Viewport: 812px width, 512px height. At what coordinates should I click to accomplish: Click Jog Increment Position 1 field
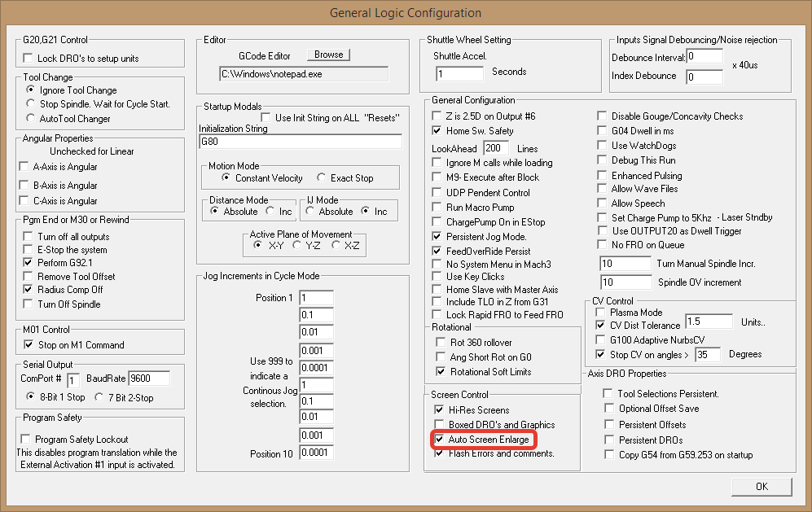316,298
